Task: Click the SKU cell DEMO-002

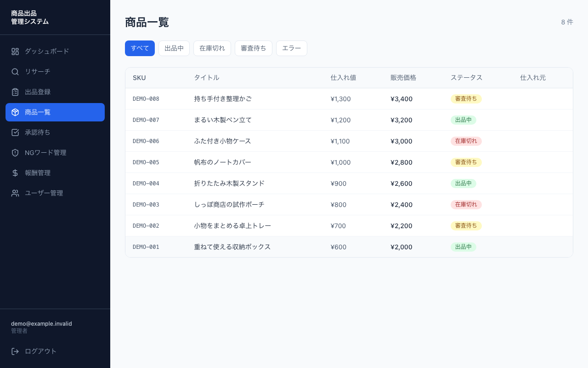Action: [x=146, y=226]
